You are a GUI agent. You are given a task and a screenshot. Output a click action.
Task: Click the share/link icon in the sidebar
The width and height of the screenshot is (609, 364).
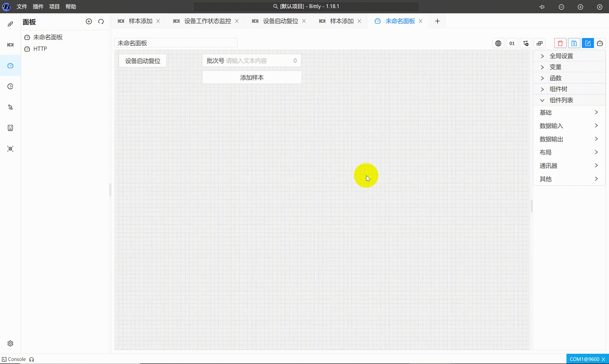(10, 107)
